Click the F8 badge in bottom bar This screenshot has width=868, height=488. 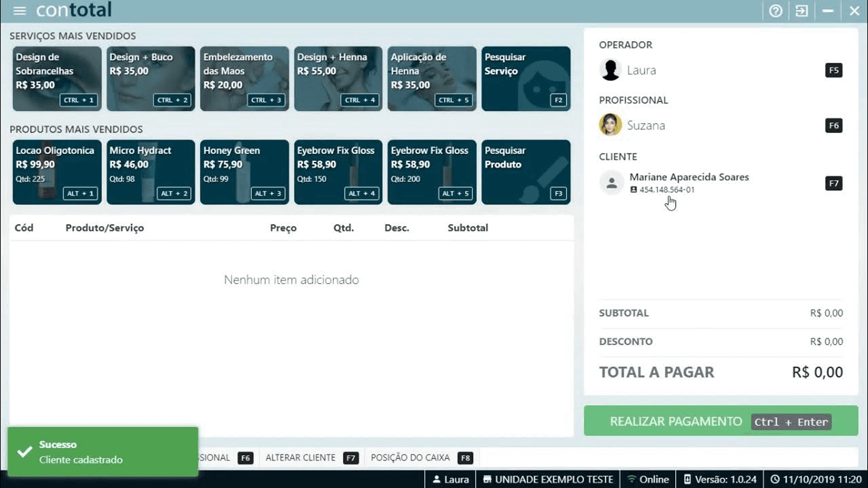click(x=465, y=458)
